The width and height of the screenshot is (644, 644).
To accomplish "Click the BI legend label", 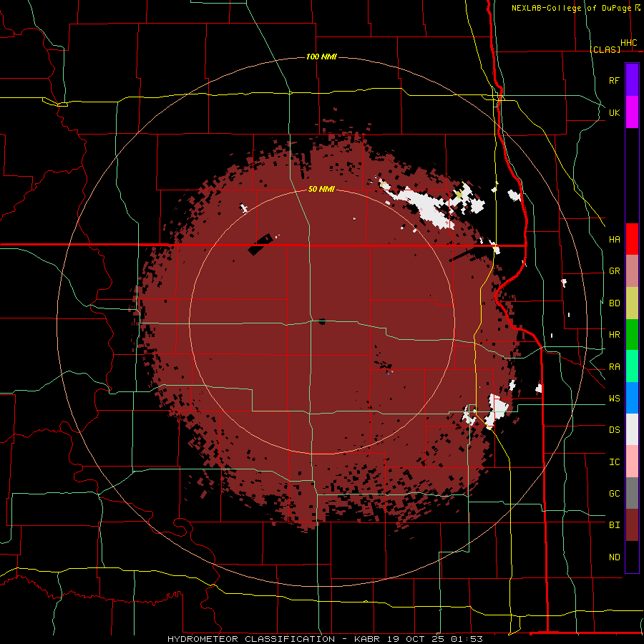I will [614, 525].
